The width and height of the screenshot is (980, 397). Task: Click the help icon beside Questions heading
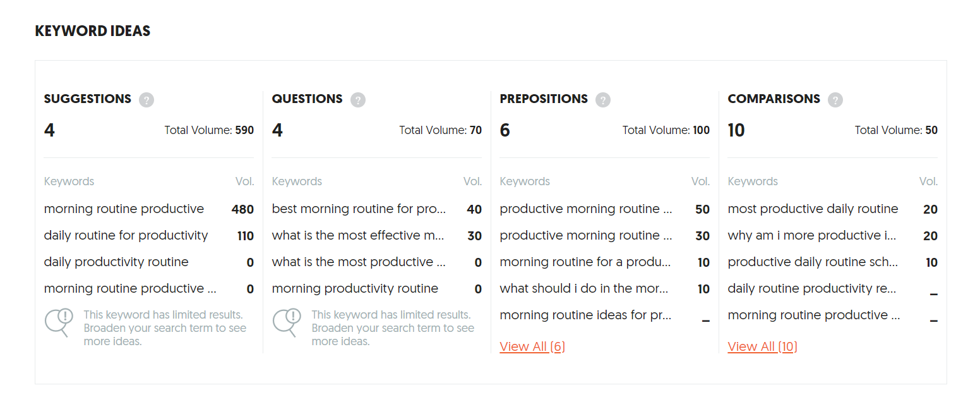click(x=358, y=100)
